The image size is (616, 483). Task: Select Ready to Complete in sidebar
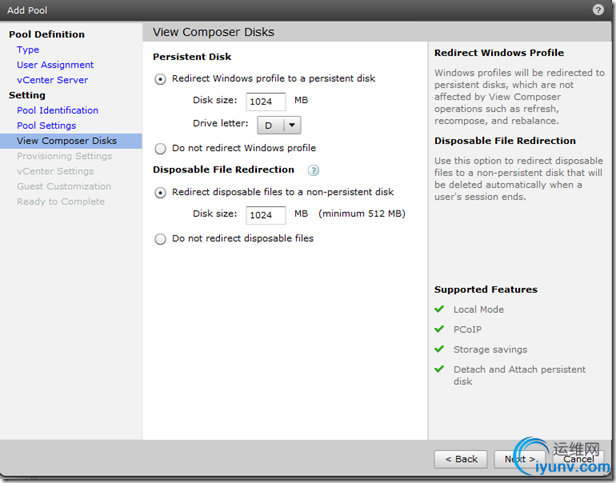pos(60,202)
